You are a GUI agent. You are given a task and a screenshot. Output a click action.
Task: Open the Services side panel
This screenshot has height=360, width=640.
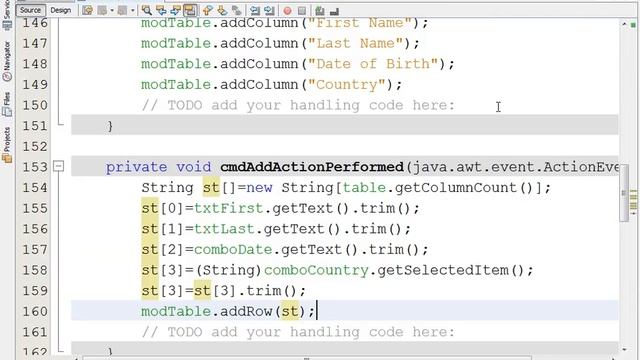(7, 16)
